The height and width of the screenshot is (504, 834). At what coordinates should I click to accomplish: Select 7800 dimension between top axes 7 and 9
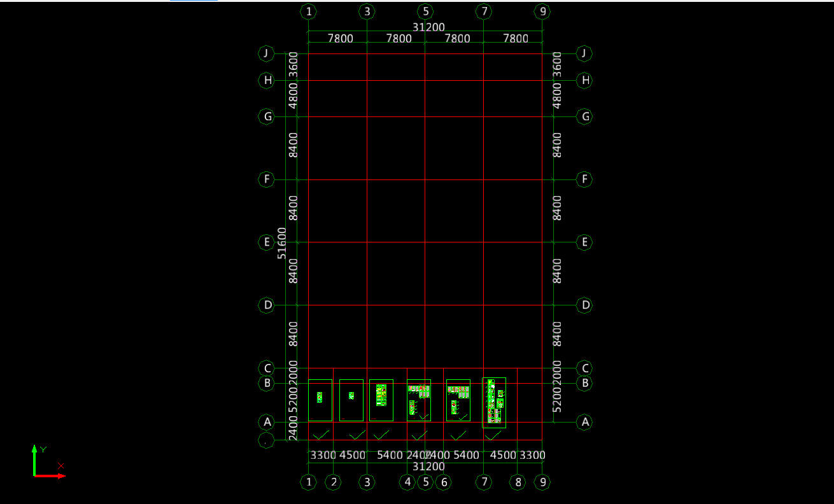coord(516,38)
